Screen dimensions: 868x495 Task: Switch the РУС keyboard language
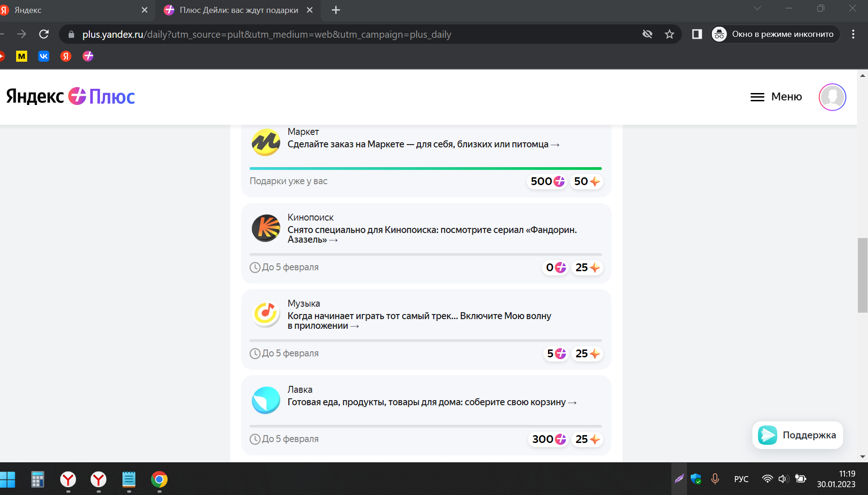point(741,479)
